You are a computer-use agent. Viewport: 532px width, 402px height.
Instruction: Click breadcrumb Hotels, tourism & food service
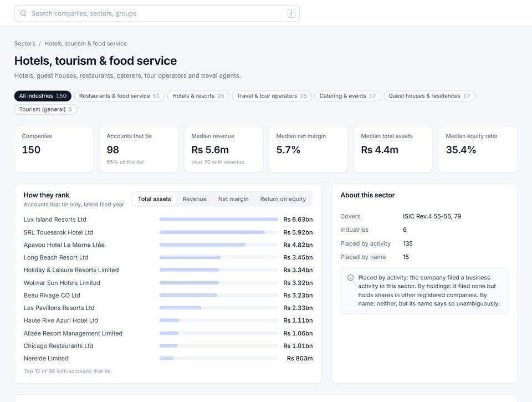click(x=85, y=43)
